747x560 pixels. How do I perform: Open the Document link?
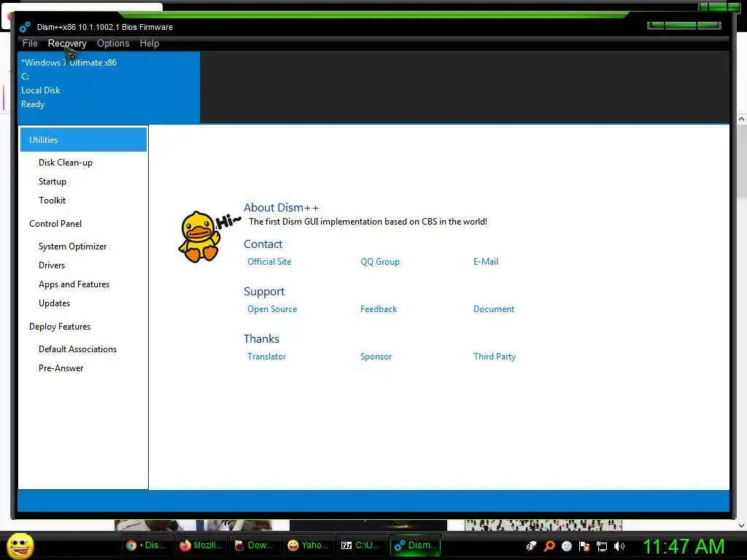pyautogui.click(x=494, y=309)
